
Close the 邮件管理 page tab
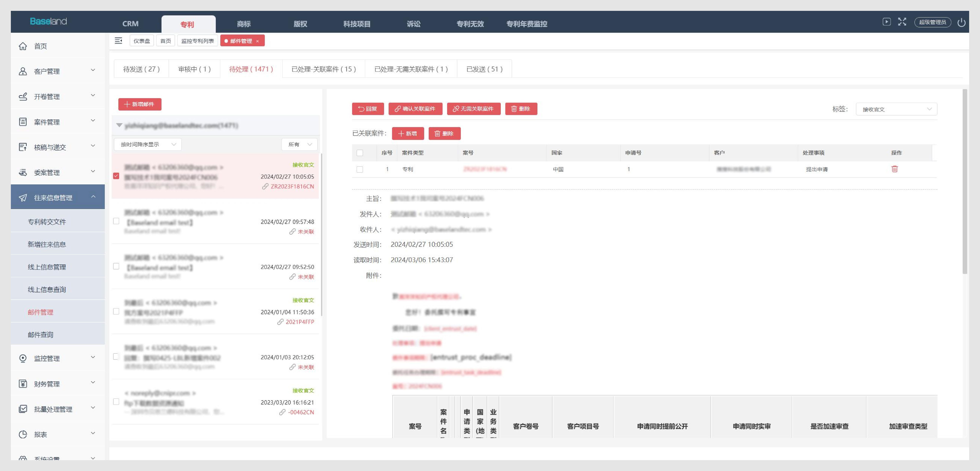click(258, 41)
